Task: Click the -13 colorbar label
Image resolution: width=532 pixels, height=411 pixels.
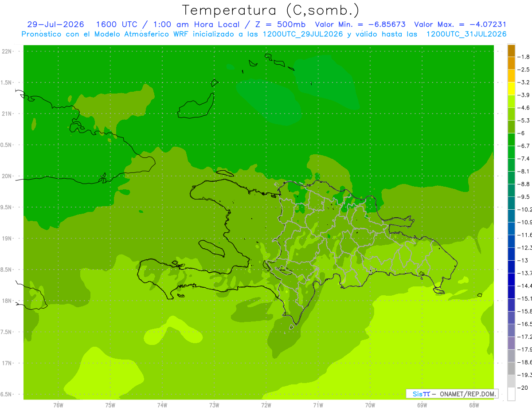Action: [x=523, y=260]
